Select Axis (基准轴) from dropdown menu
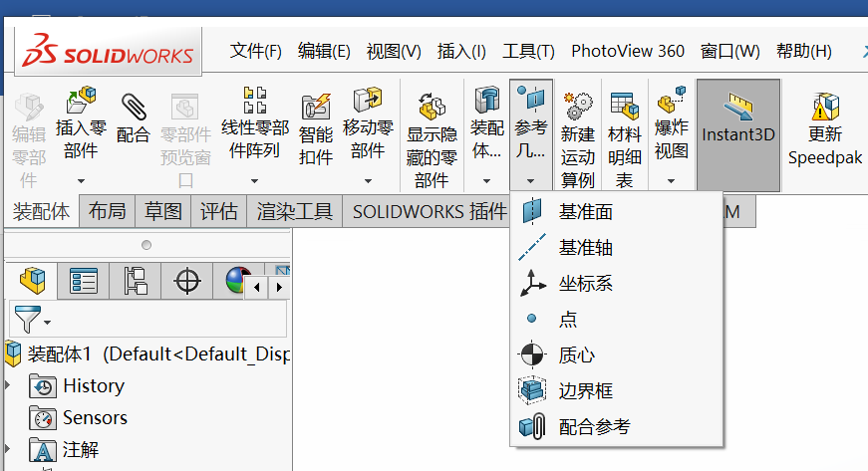Screen dimensions: 868x471 coord(617,248)
